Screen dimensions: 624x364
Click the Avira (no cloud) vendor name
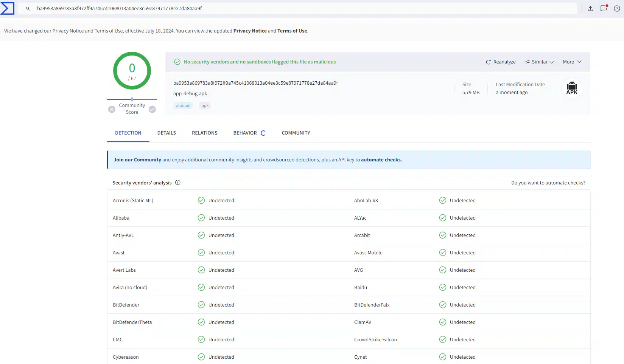(x=130, y=287)
